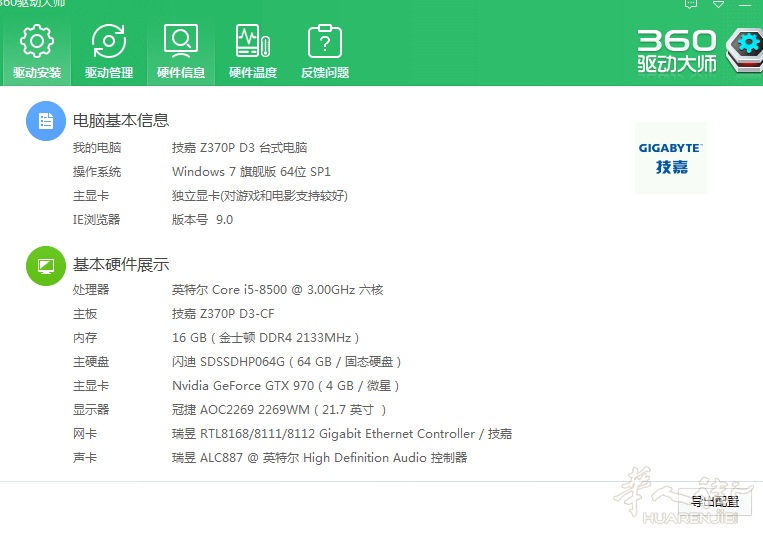Click the IE version 版本号 9.0 value

[202, 220]
